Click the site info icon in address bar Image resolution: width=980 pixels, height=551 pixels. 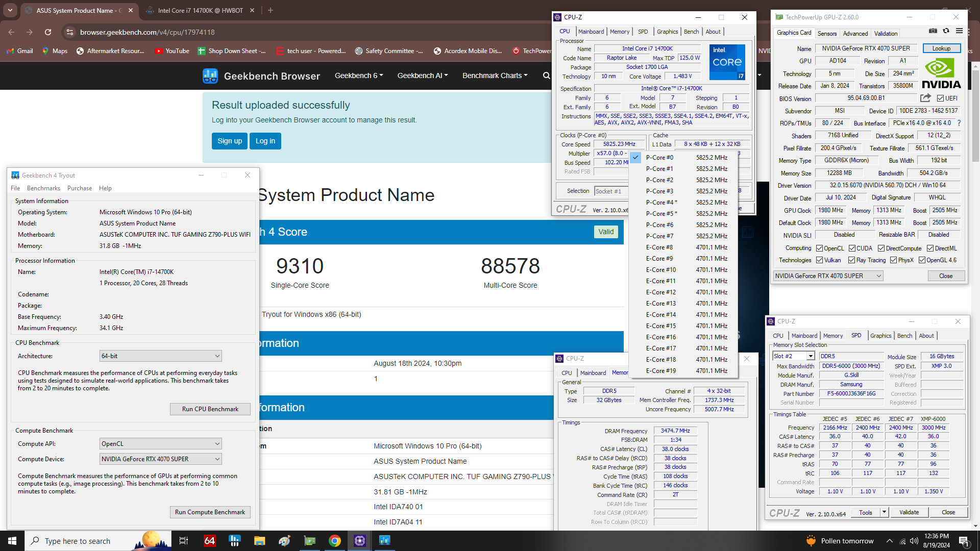click(x=69, y=32)
